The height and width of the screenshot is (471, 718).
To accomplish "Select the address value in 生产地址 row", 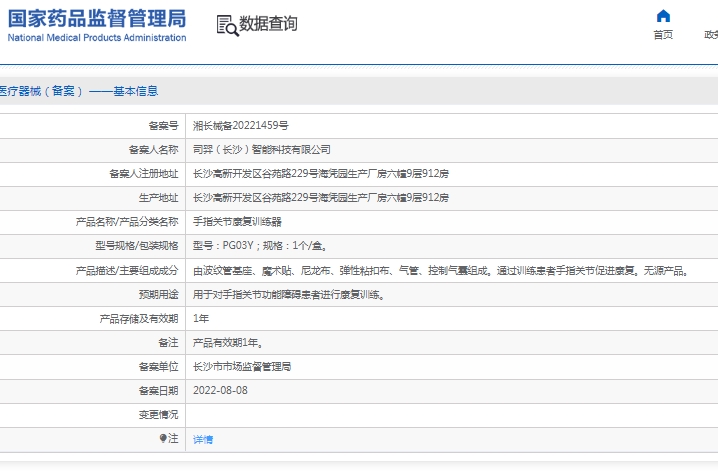I will tap(321, 198).
